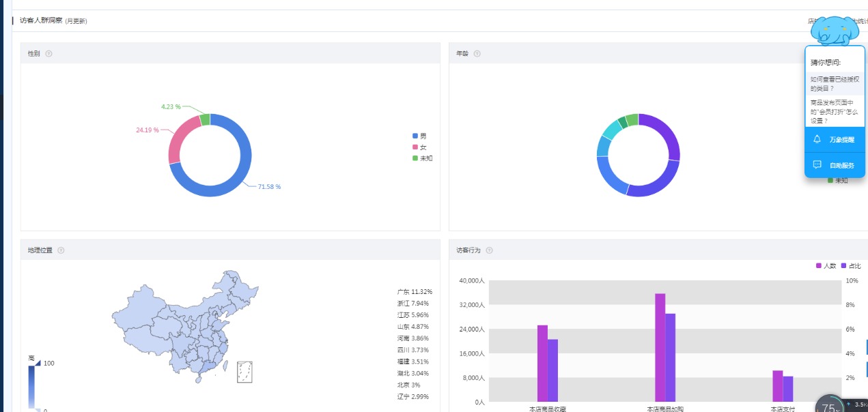Toggle the 人数 legend in visitor behavior chart
Image resolution: width=868 pixels, height=412 pixels.
(826, 265)
